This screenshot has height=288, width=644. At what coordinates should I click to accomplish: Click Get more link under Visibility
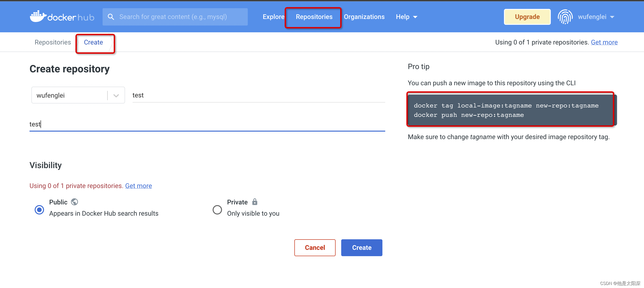(138, 185)
